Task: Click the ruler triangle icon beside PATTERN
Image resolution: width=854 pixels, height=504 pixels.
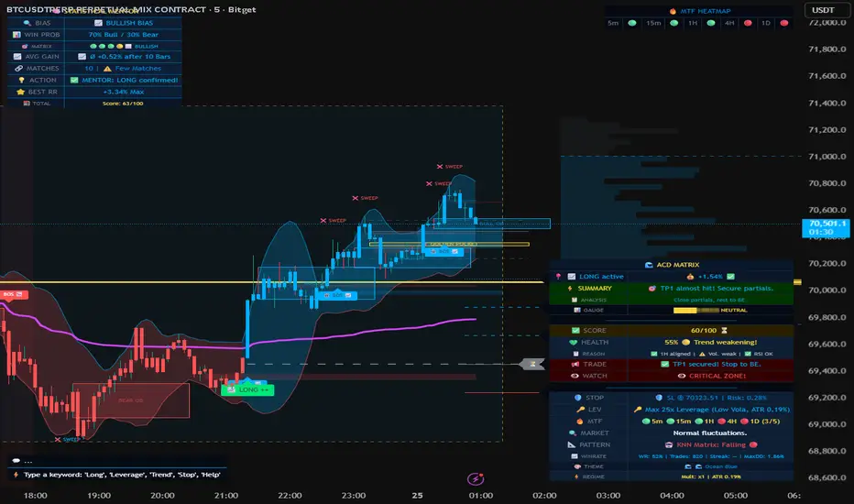Action: 572,444
